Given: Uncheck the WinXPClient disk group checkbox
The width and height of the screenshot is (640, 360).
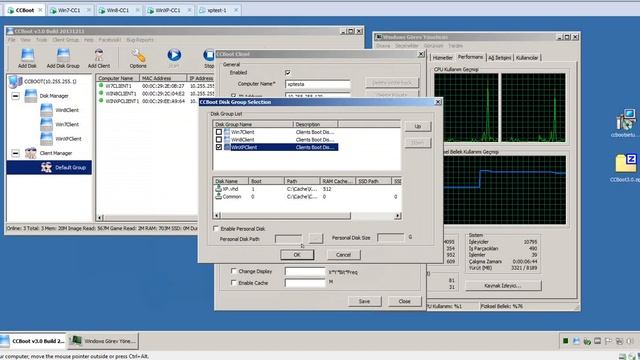Looking at the screenshot, I should pos(219,147).
